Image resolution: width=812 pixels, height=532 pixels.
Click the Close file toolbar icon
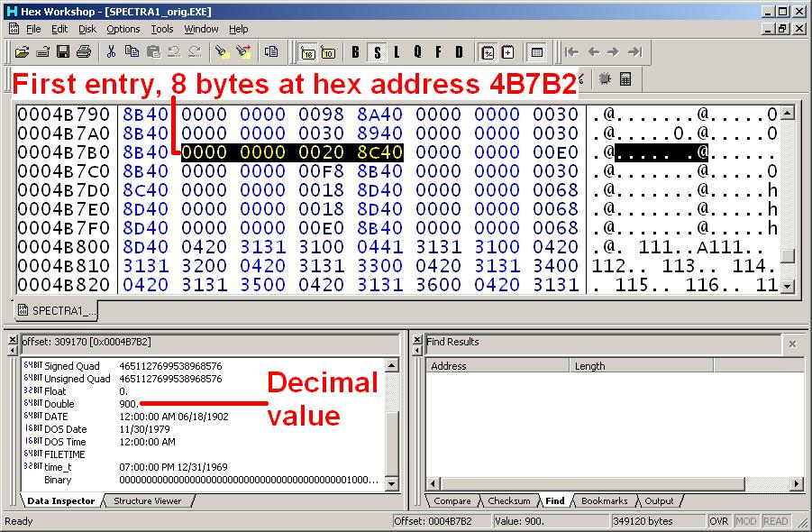(x=43, y=51)
